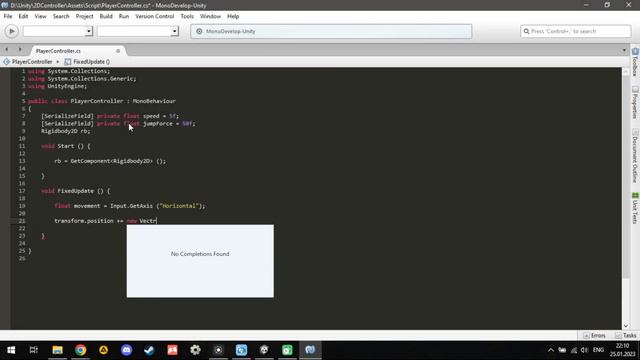Click the "Horizontal" string on line 19
640x360 pixels.
click(179, 206)
